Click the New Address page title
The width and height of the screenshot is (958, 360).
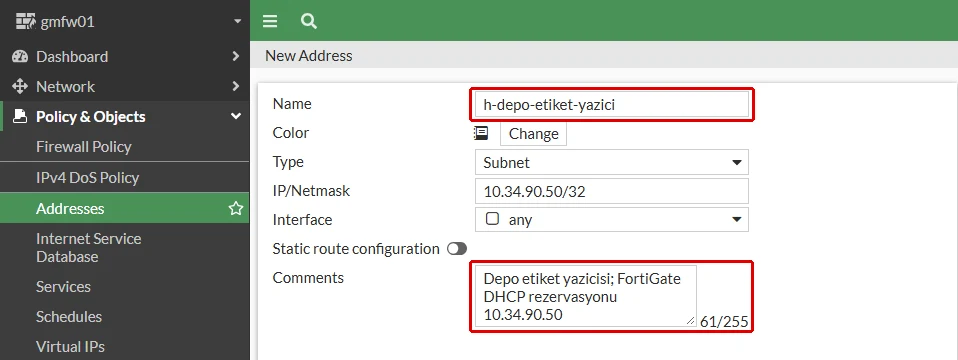pyautogui.click(x=309, y=56)
